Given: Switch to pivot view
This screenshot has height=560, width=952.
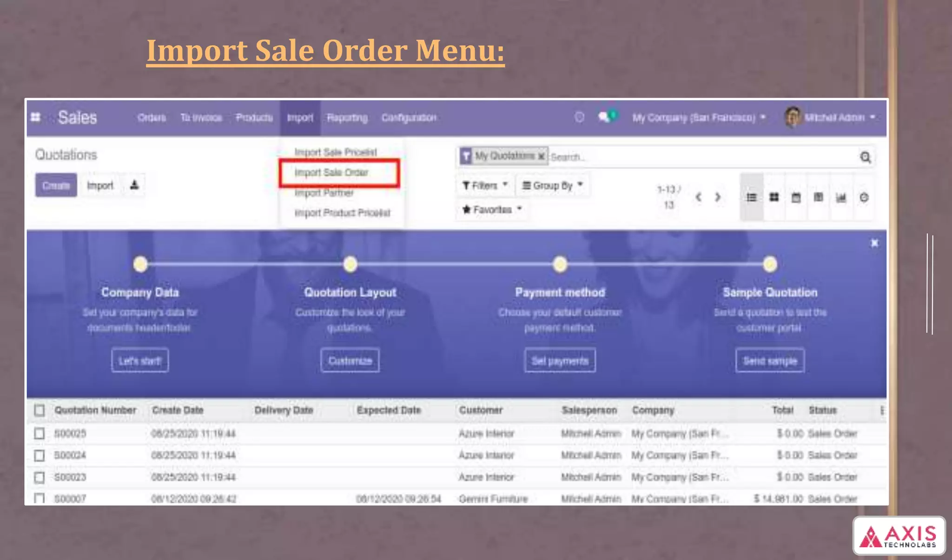Looking at the screenshot, I should [x=819, y=198].
